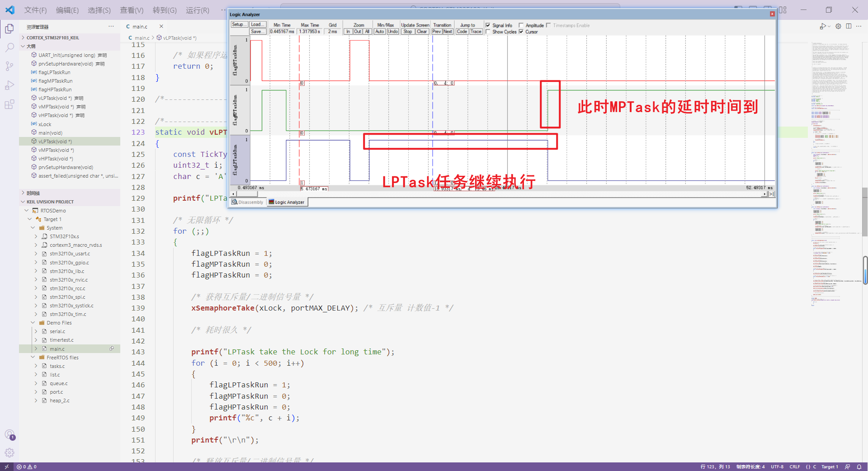Collapse the Target 1 node
This screenshot has height=471, width=868.
(x=30, y=219)
